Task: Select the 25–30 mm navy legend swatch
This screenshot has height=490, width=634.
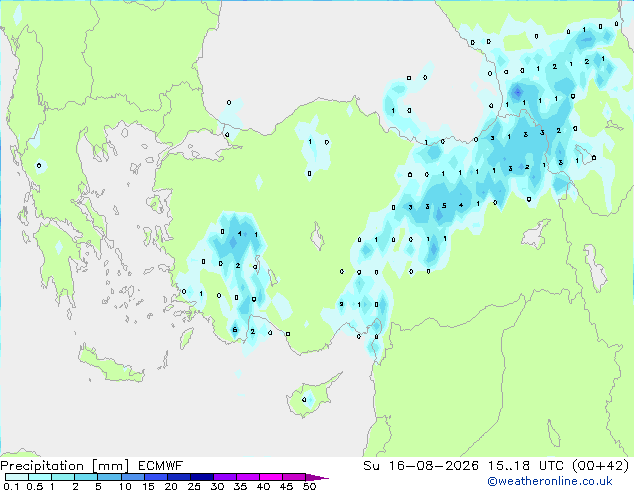Action: [201, 477]
